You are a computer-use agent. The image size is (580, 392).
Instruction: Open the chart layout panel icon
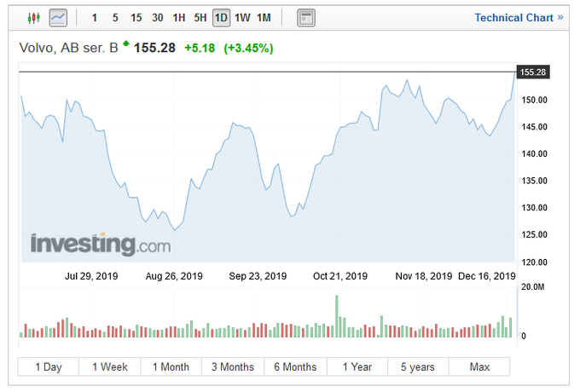tap(306, 18)
